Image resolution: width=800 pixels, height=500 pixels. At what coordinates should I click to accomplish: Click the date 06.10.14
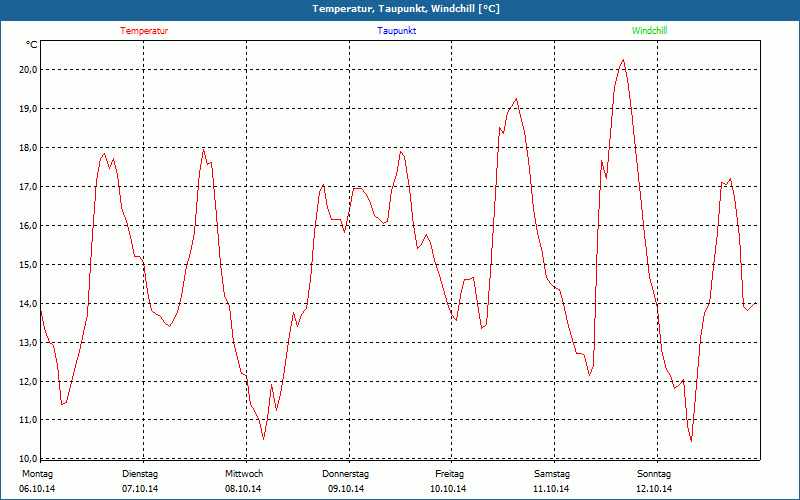click(x=37, y=489)
